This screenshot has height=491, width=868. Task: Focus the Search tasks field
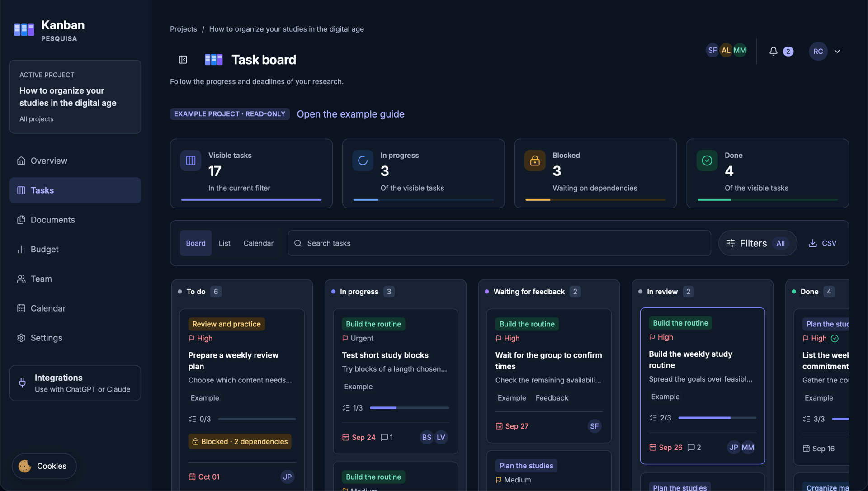(x=499, y=243)
